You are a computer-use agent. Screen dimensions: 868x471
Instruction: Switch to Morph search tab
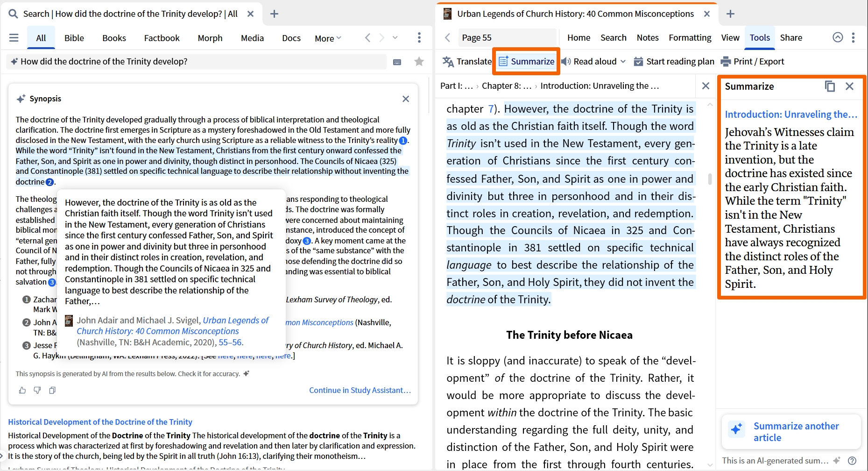(x=210, y=38)
